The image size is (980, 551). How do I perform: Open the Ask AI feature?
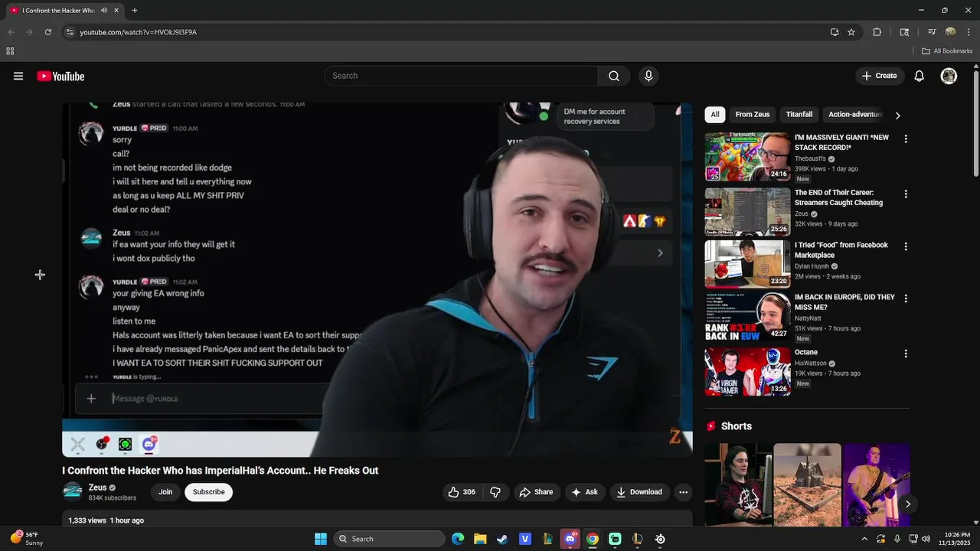pyautogui.click(x=584, y=492)
